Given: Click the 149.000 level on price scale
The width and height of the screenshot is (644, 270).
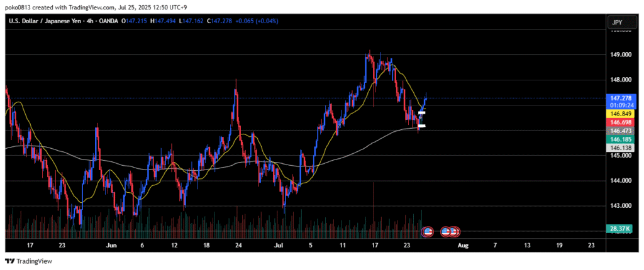Looking at the screenshot, I should [x=621, y=55].
